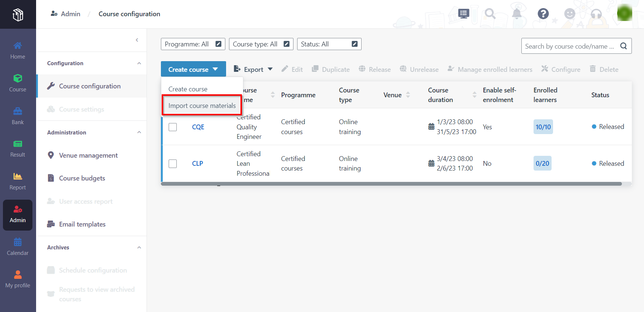Click the Unrelease toolbar button
644x312 pixels.
(419, 69)
